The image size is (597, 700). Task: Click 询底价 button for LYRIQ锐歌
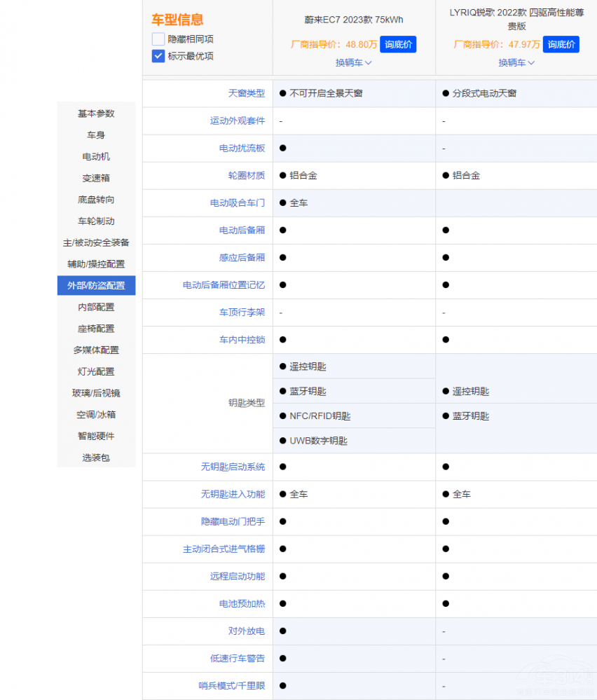click(561, 44)
